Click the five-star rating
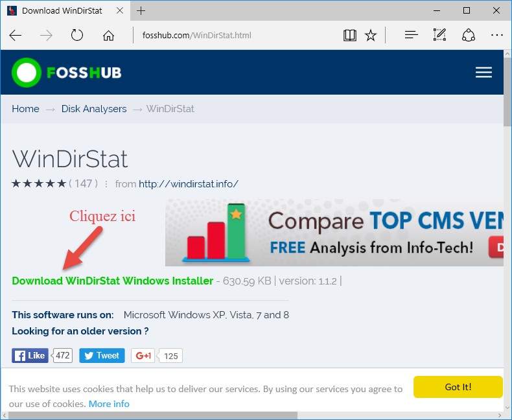The height and width of the screenshot is (420, 512). pos(39,183)
